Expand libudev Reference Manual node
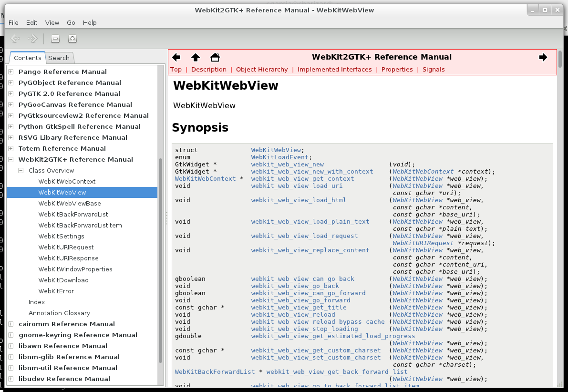568x392 pixels. [11, 379]
